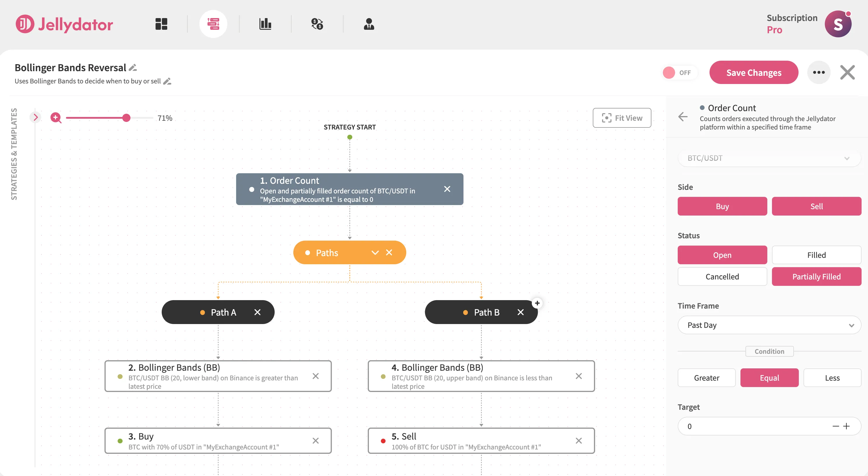Open the dashboard grid icon
Image resolution: width=868 pixels, height=476 pixels.
[161, 24]
